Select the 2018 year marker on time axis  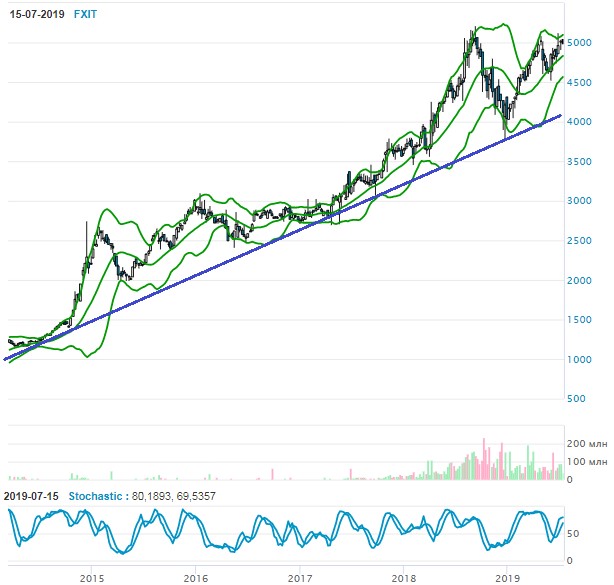coord(404,577)
